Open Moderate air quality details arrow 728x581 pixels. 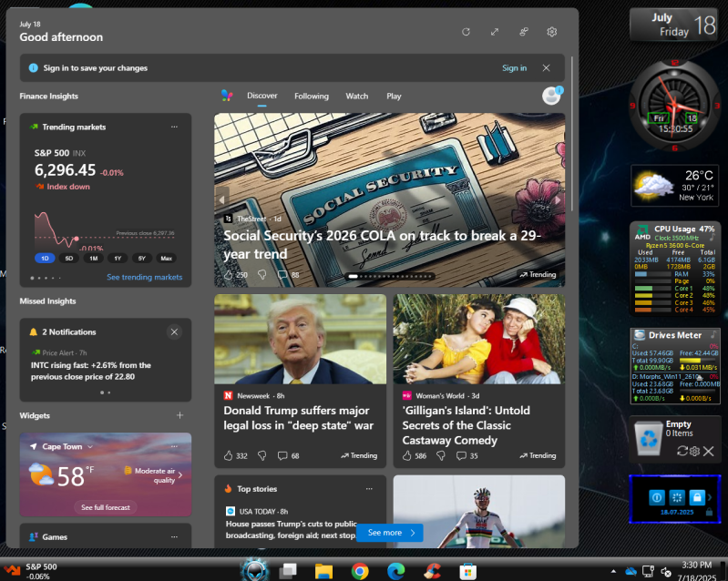pyautogui.click(x=180, y=475)
